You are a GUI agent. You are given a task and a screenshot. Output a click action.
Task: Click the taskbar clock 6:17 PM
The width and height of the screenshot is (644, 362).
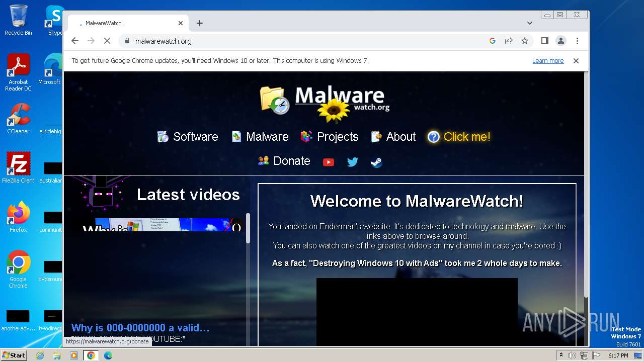click(618, 355)
